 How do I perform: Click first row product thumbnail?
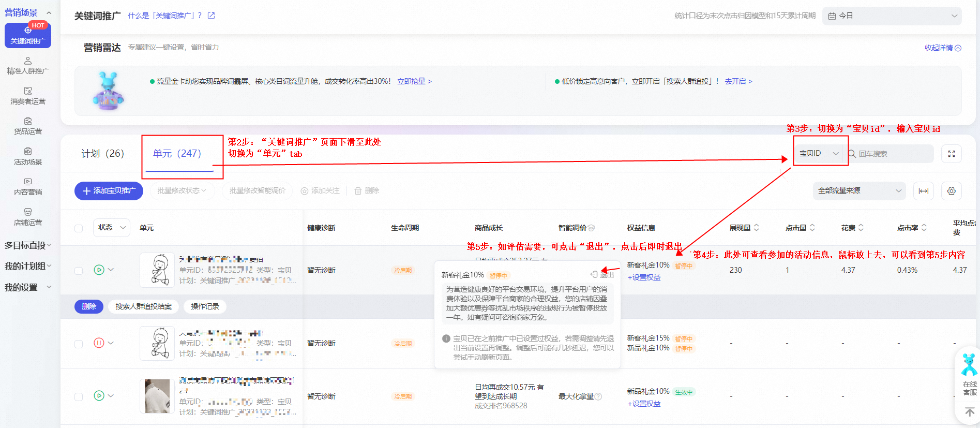(x=157, y=270)
